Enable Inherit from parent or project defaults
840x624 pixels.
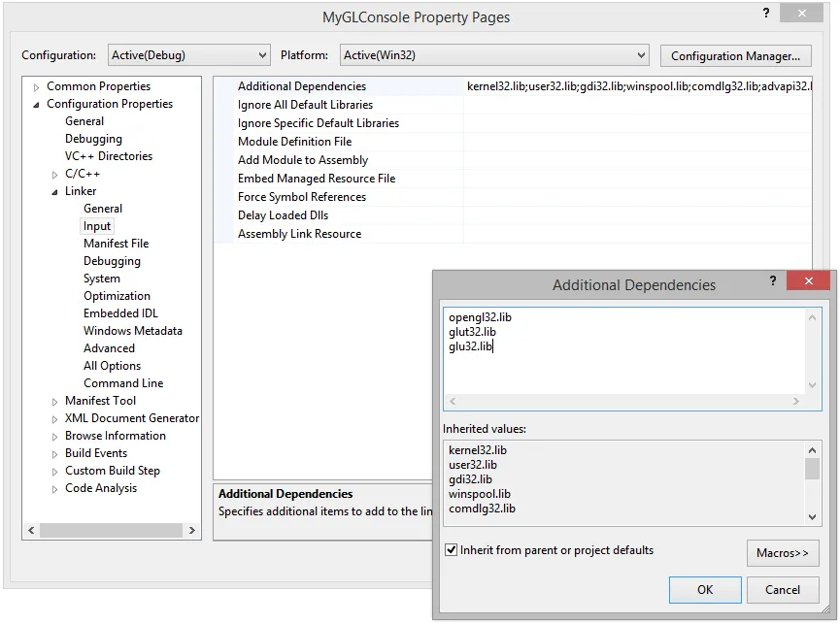[x=452, y=550]
